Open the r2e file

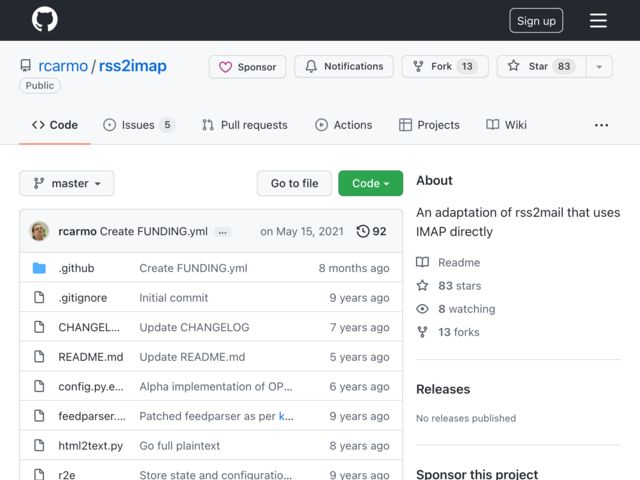(67, 475)
